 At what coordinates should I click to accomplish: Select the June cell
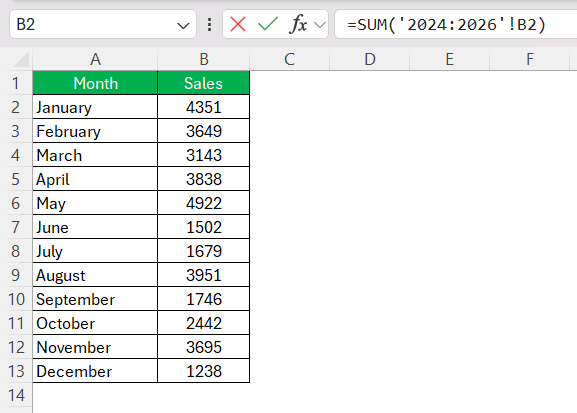(x=95, y=227)
